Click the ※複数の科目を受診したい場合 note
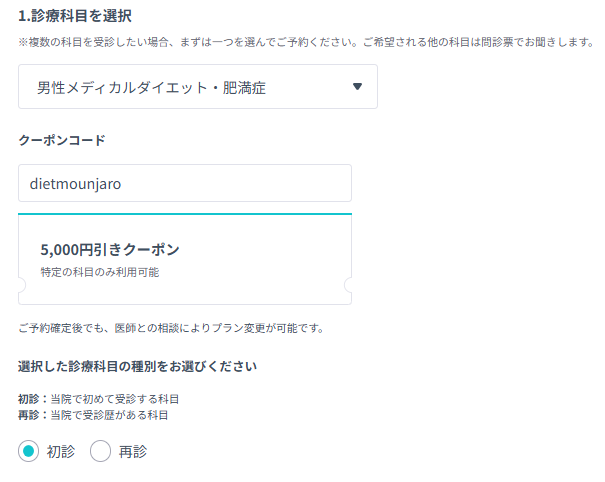 pos(306,42)
